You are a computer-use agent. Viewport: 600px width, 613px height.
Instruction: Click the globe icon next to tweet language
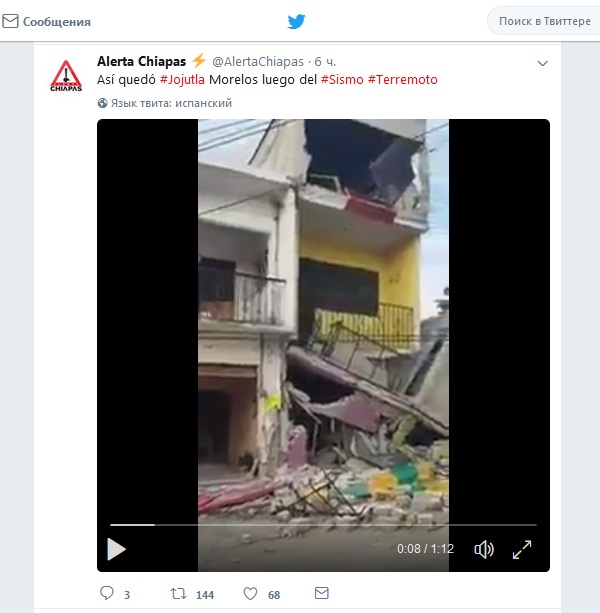tap(102, 103)
